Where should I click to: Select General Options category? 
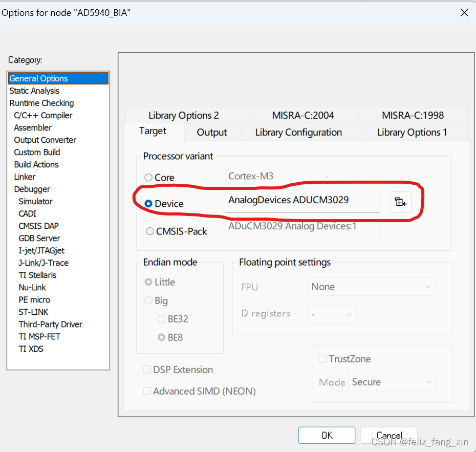coord(58,78)
